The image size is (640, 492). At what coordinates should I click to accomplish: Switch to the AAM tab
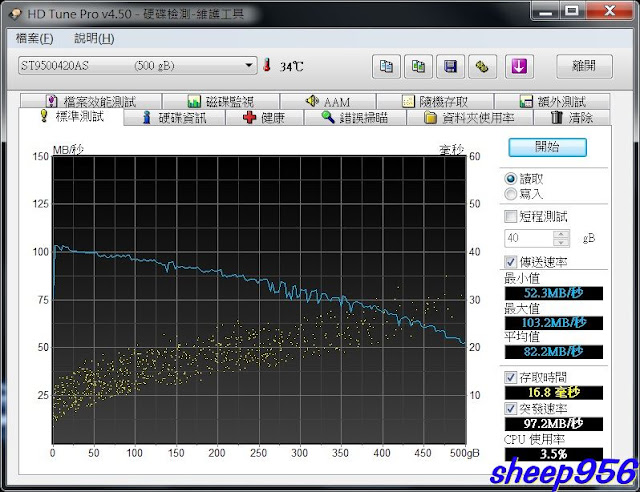(328, 101)
